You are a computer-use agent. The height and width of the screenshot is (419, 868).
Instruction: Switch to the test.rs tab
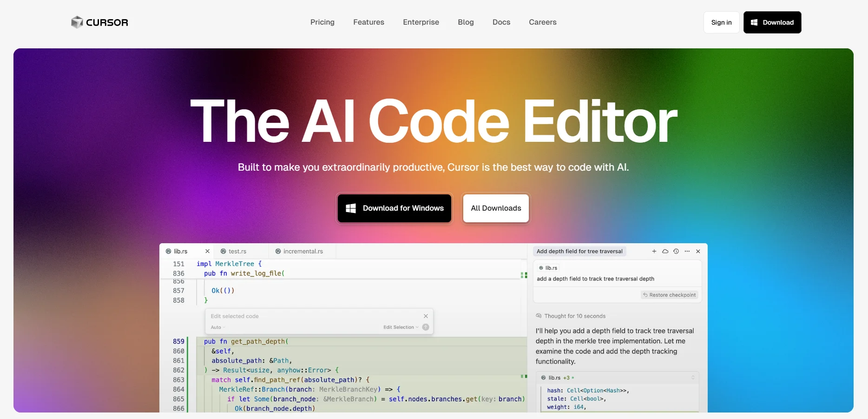point(237,251)
